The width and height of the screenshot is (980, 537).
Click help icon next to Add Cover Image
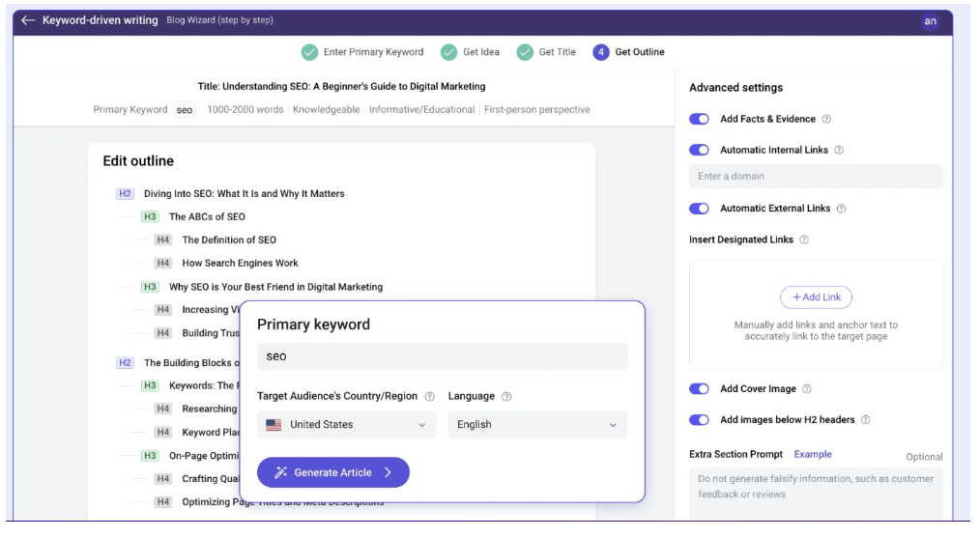point(807,389)
